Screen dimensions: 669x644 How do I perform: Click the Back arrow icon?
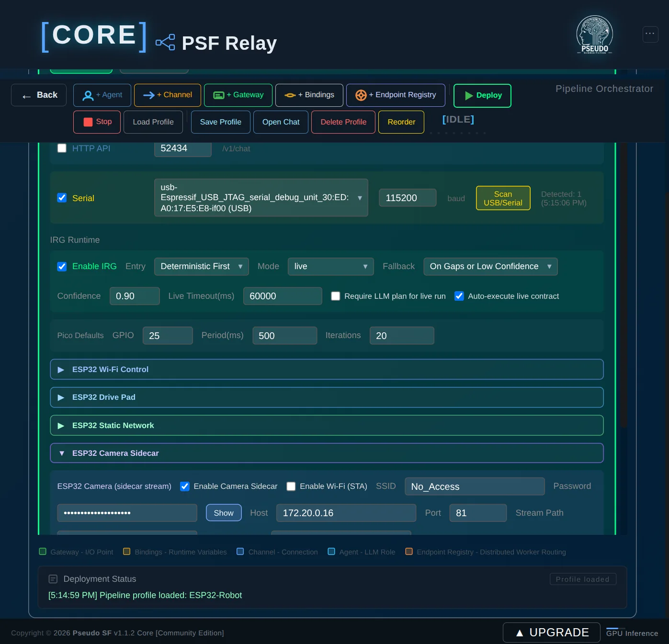point(27,96)
